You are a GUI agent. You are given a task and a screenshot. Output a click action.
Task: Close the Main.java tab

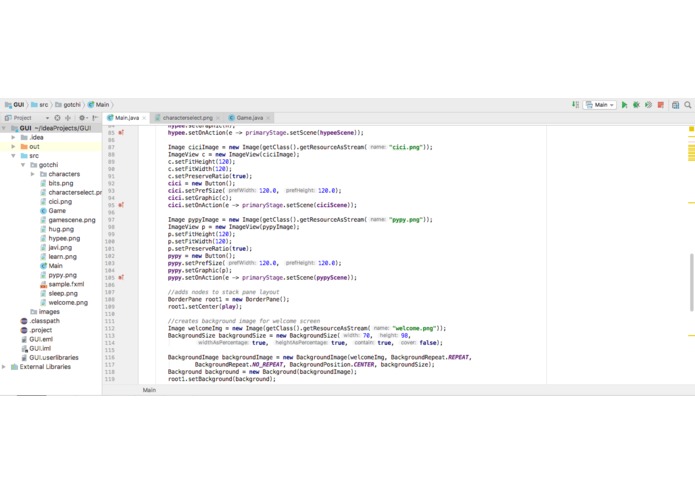click(x=144, y=118)
